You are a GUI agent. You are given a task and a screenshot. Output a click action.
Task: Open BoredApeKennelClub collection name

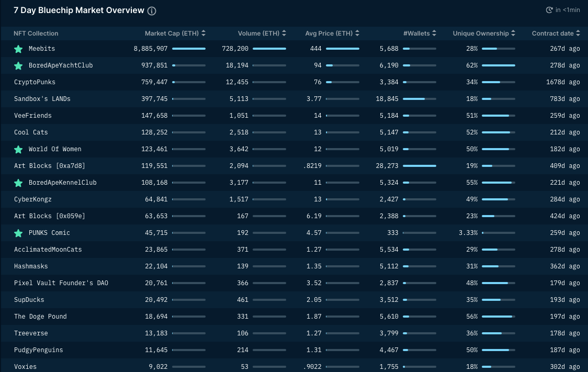pos(63,182)
